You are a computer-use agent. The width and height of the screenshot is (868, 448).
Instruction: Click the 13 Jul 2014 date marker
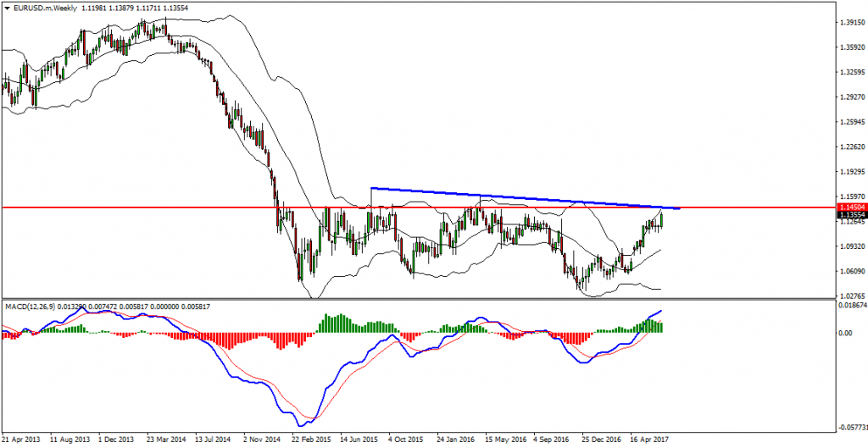214,440
